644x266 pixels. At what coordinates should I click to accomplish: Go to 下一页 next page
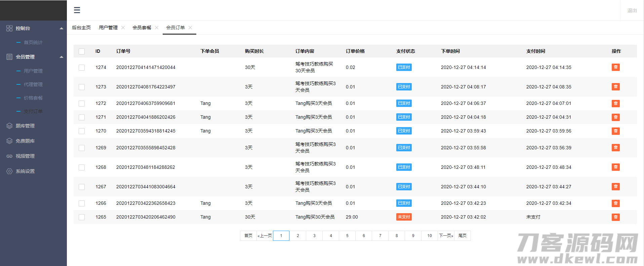[x=446, y=236]
